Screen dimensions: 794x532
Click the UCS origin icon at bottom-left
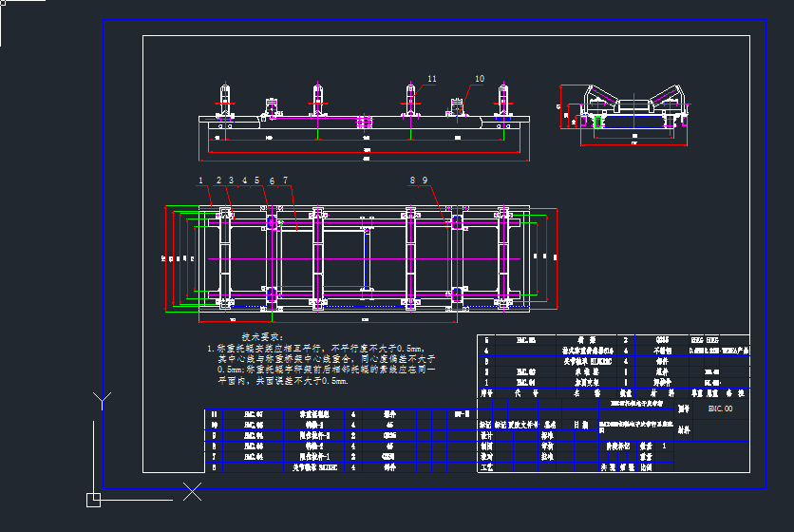(x=92, y=499)
